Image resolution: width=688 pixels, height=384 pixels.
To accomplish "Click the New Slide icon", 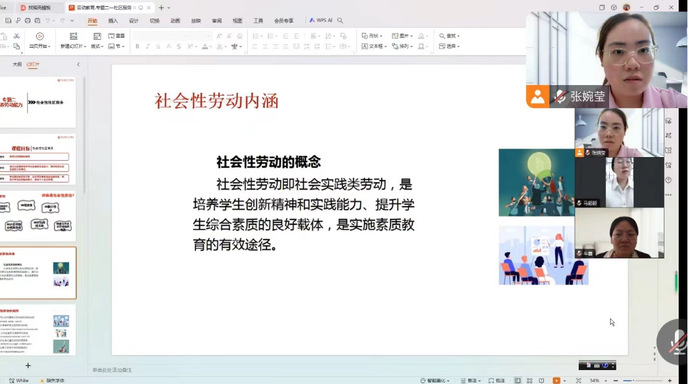I will coord(73,36).
